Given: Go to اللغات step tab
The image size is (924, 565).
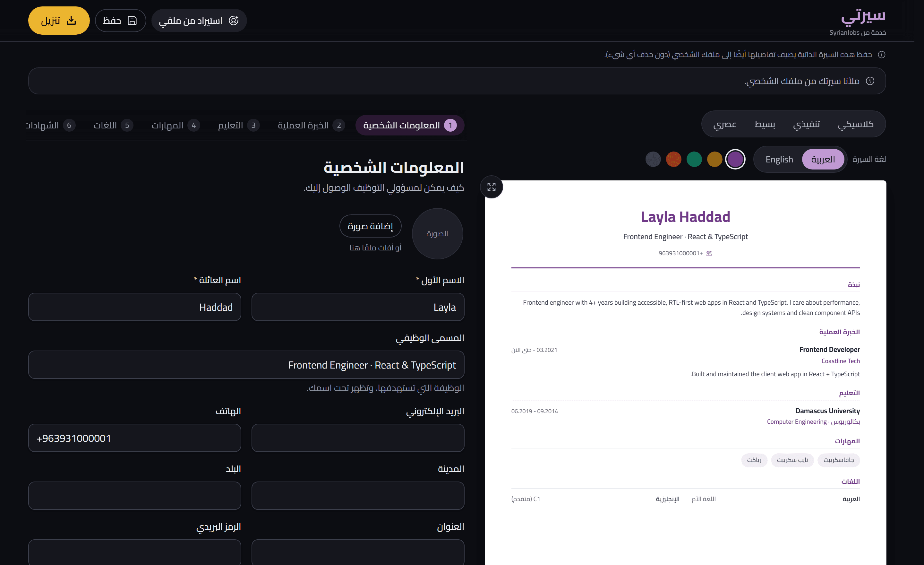Looking at the screenshot, I should pos(113,125).
